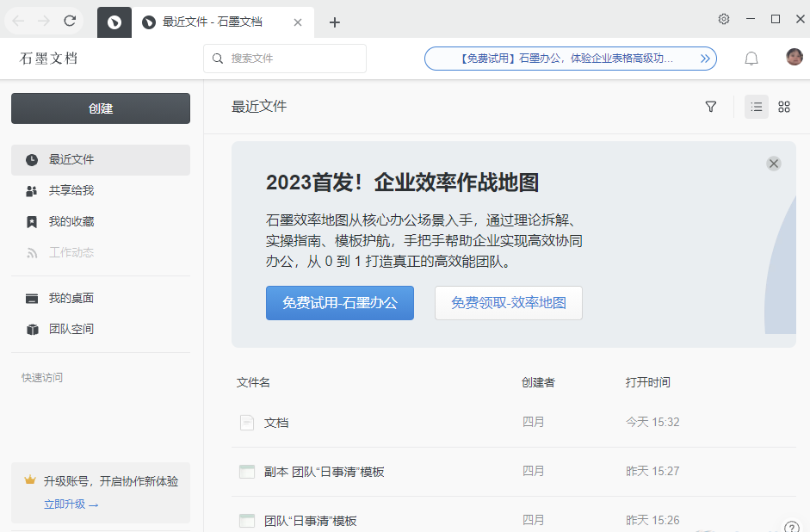810x532 pixels.
Task: Open the pinned Shimo home tab icon
Action: (114, 22)
